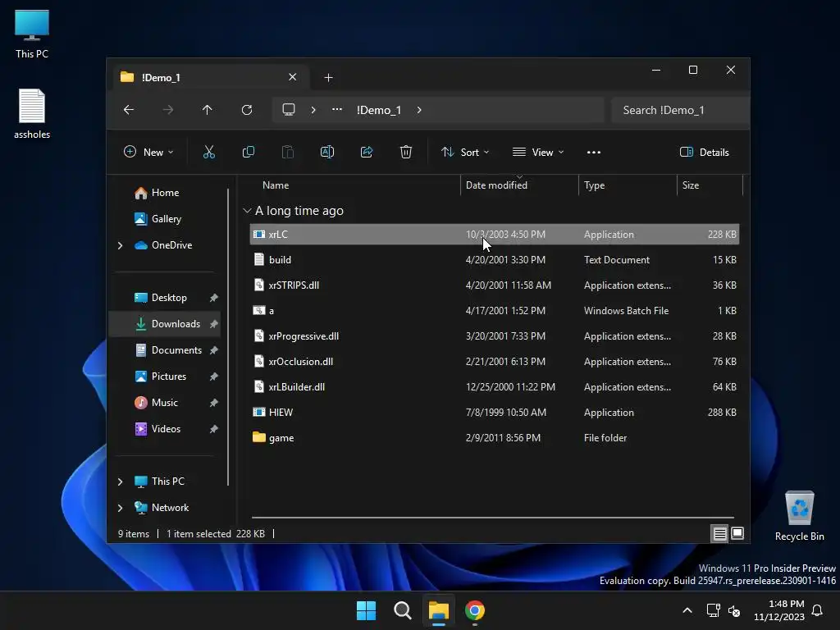Select the text file on the desktop
This screenshot has height=630, width=840.
(32, 114)
